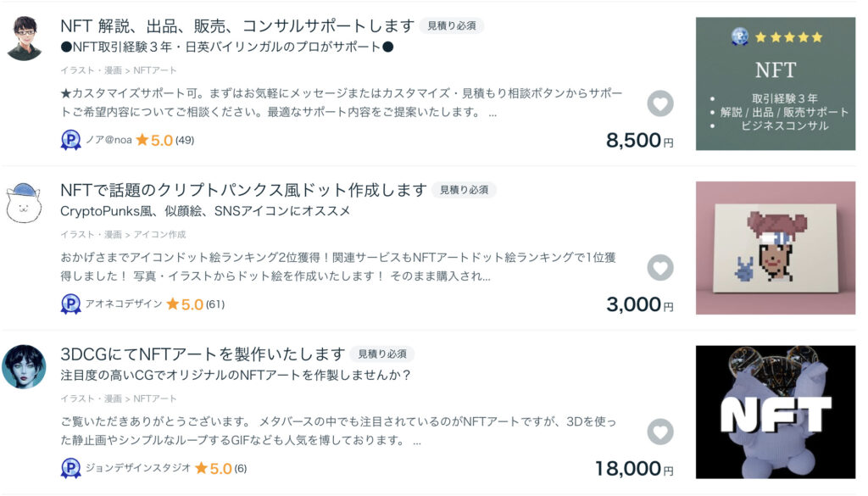Favorite the 3DCG NFT art listing heart

click(x=660, y=432)
